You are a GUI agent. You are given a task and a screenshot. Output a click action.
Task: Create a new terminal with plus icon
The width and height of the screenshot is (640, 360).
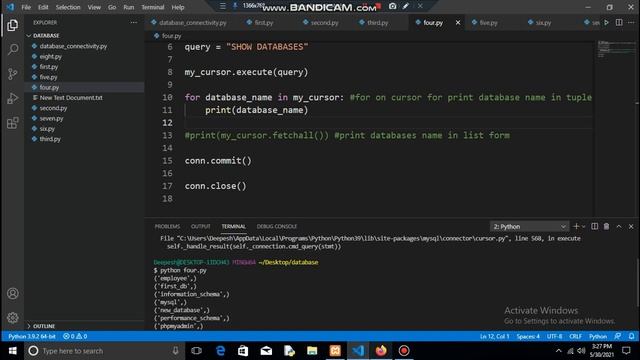tap(576, 226)
